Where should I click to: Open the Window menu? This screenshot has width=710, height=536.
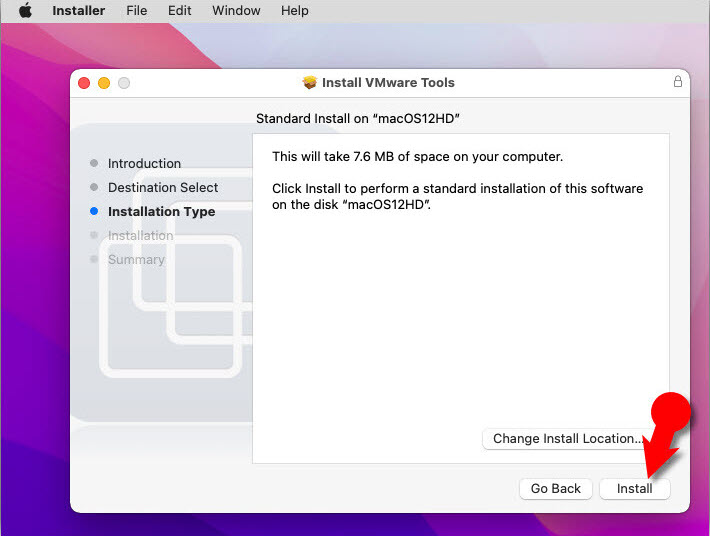236,11
